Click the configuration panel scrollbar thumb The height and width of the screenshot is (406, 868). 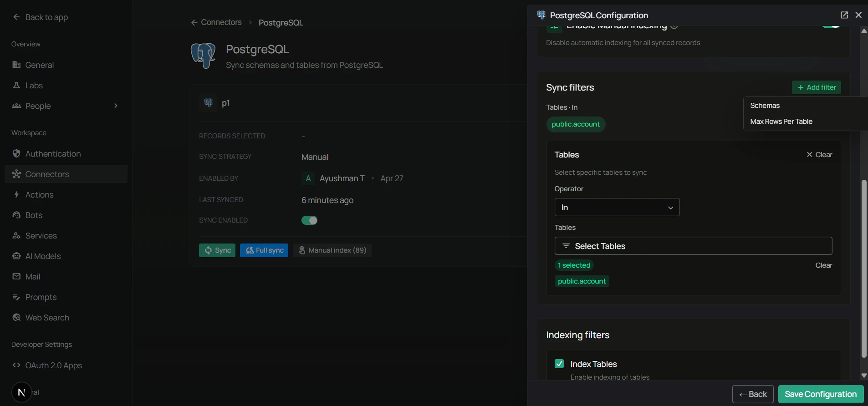point(864,269)
